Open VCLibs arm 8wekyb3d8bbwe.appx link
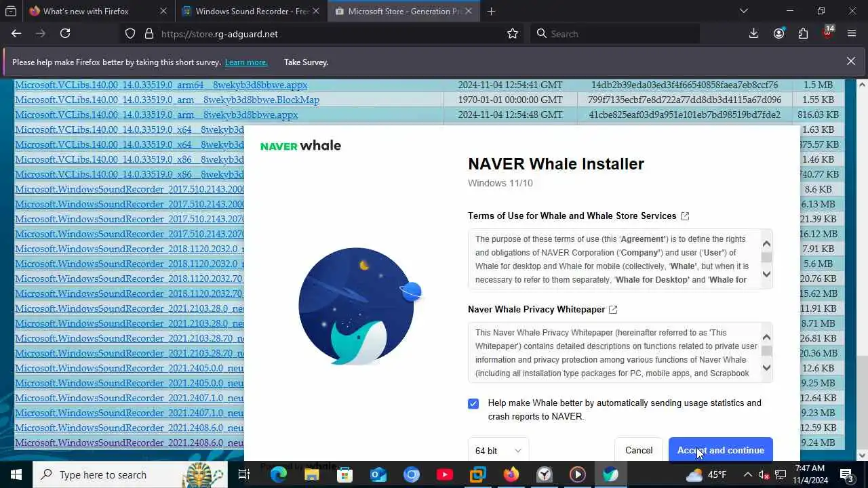 157,115
